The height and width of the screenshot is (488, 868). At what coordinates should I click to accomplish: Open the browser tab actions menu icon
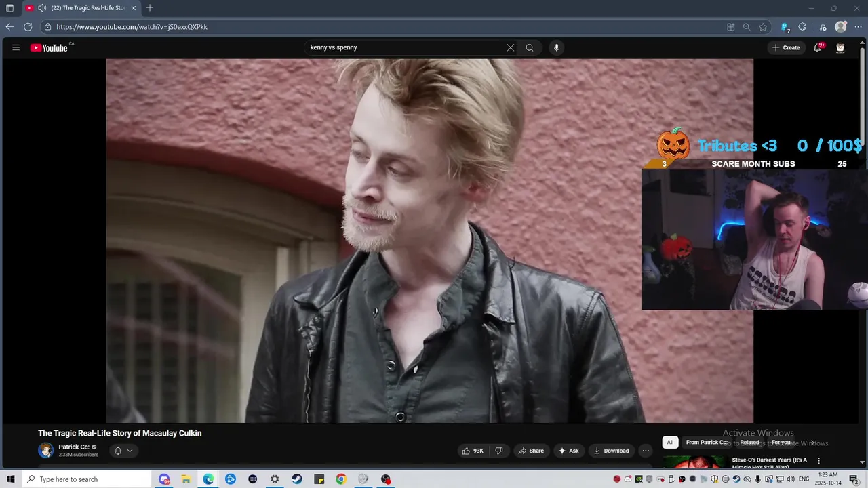click(x=9, y=8)
